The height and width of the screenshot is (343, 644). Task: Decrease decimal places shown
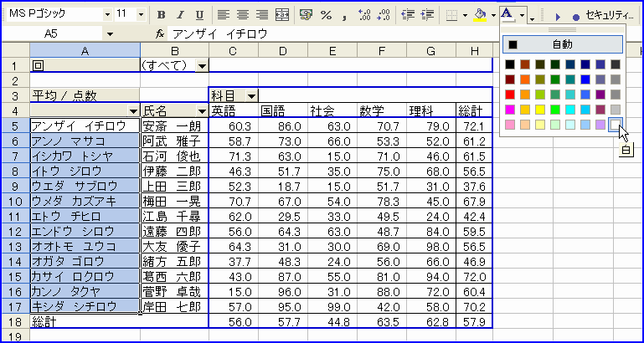click(x=384, y=15)
